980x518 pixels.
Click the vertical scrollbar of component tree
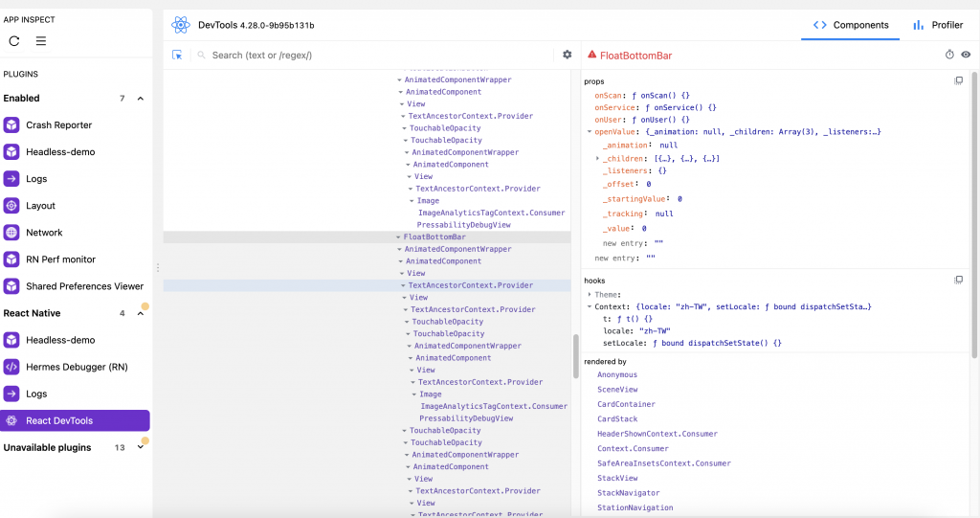click(575, 356)
